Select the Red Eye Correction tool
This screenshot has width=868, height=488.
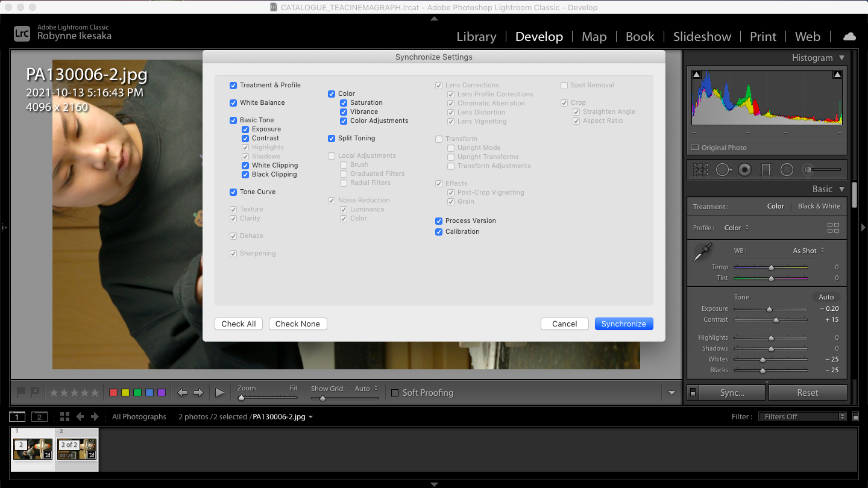click(744, 169)
